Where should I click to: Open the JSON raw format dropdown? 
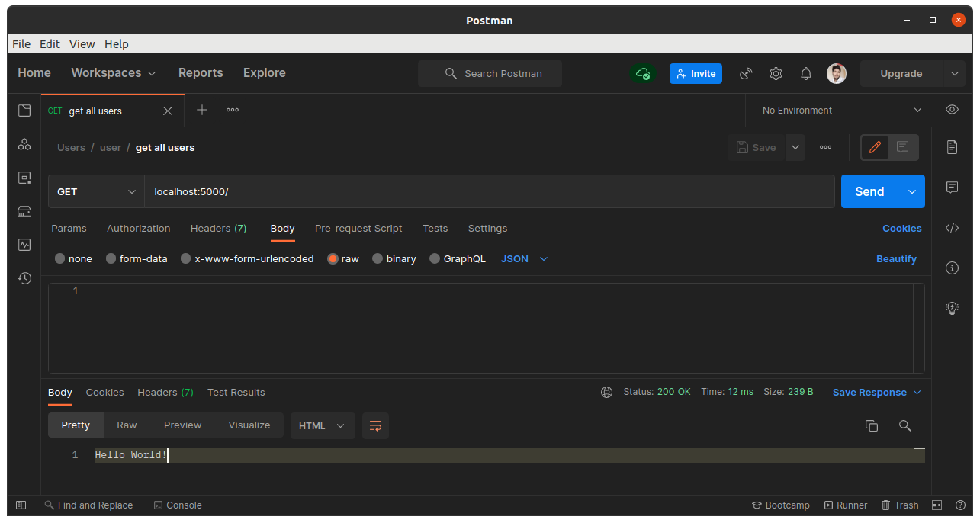(525, 259)
